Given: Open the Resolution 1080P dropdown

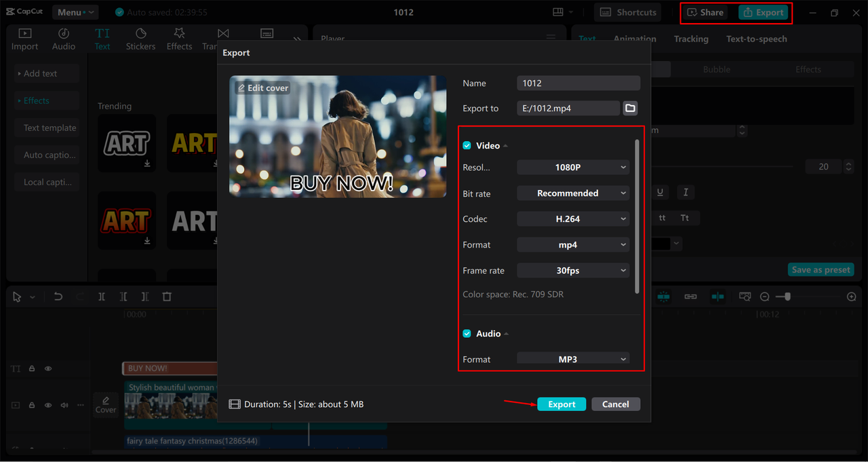Looking at the screenshot, I should tap(573, 168).
